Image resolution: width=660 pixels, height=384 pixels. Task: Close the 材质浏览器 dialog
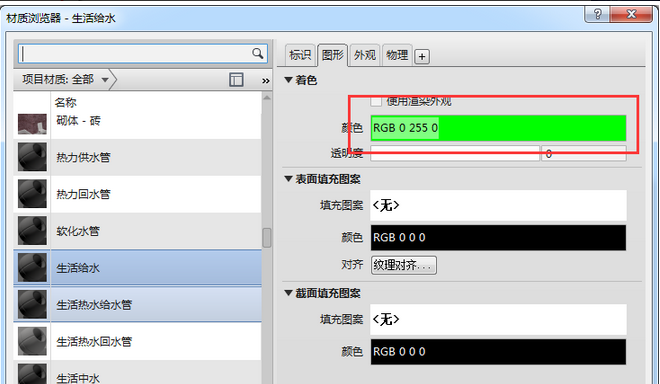pos(631,14)
